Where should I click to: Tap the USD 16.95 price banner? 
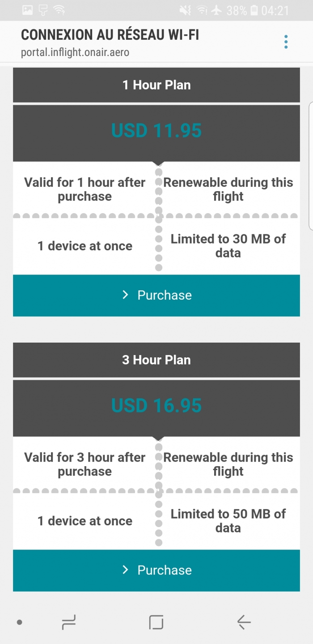156,406
